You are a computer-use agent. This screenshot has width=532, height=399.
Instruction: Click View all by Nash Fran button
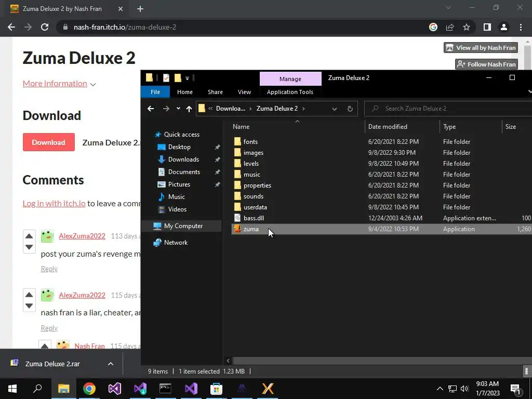(481, 47)
